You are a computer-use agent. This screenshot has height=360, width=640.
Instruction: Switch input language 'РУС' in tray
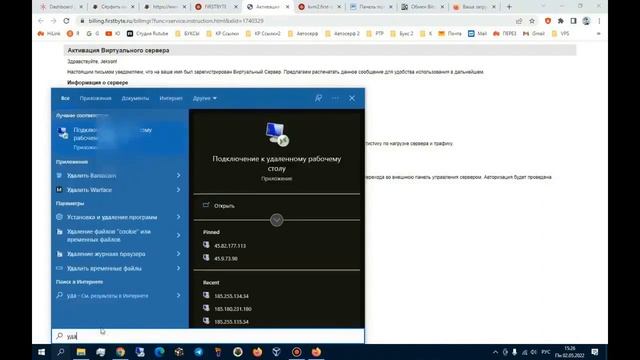(x=546, y=352)
